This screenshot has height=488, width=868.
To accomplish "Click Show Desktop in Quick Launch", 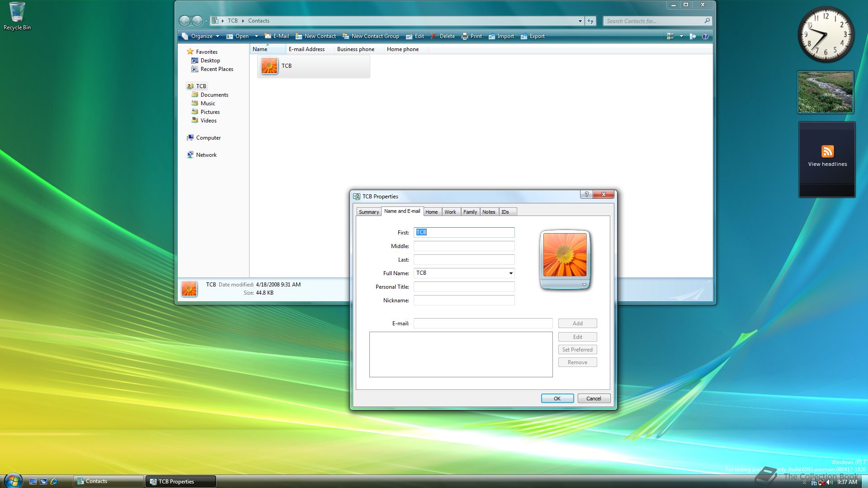I will [33, 482].
